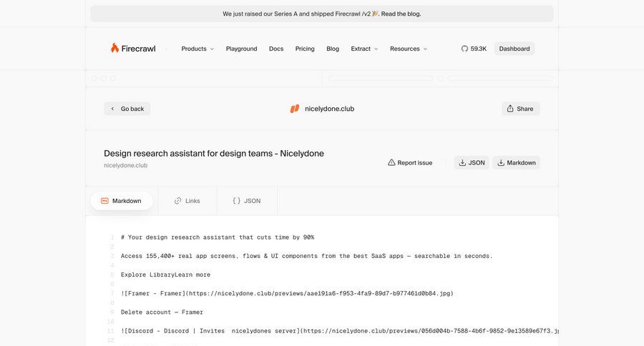
Task: Download the result as JSON
Action: pyautogui.click(x=472, y=163)
